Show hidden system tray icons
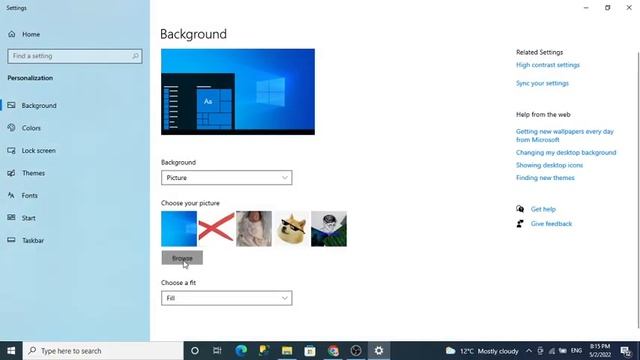 [x=529, y=351]
